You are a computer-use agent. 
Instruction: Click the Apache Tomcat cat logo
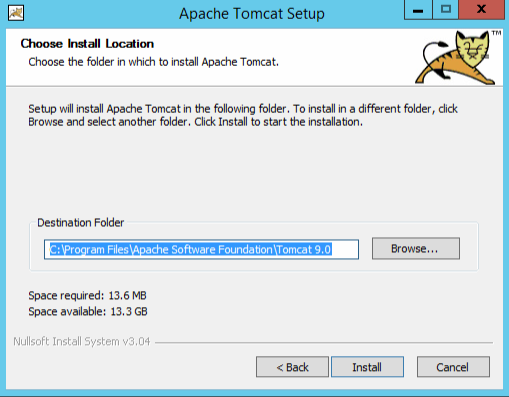(x=456, y=57)
